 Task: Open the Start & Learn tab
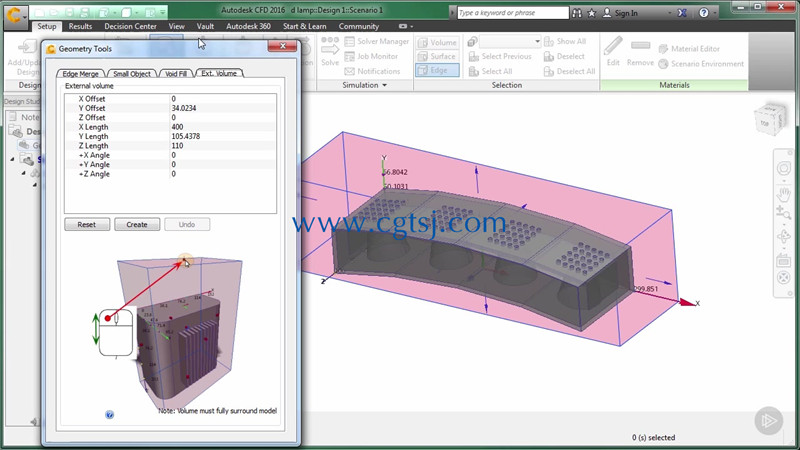click(305, 26)
